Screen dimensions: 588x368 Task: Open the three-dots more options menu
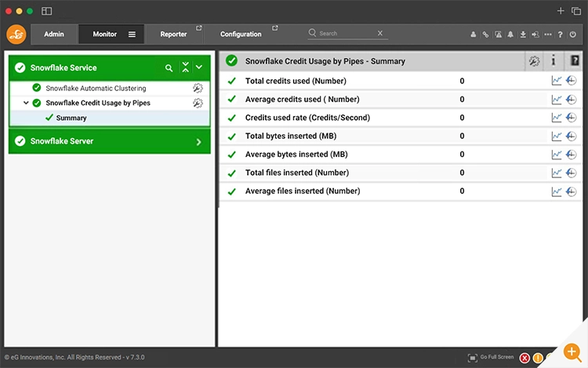pyautogui.click(x=548, y=35)
